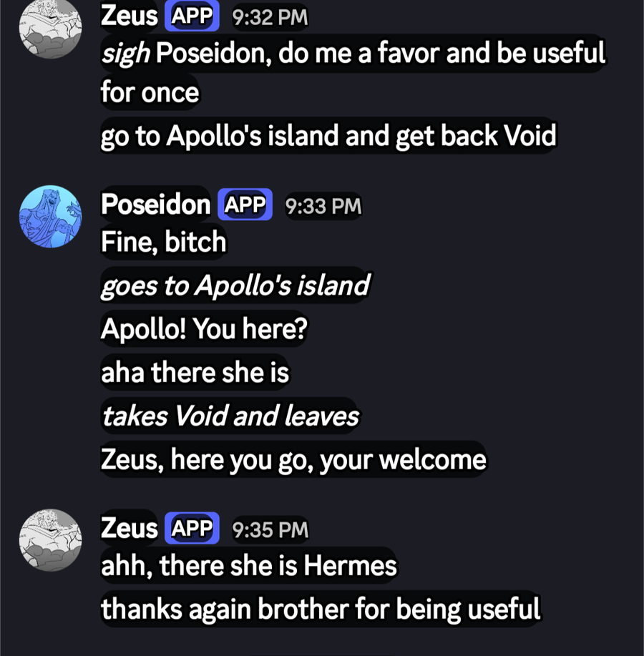Viewport: 644px width, 656px height.
Task: Click the 9:32 PM timestamp
Action: pos(270,17)
